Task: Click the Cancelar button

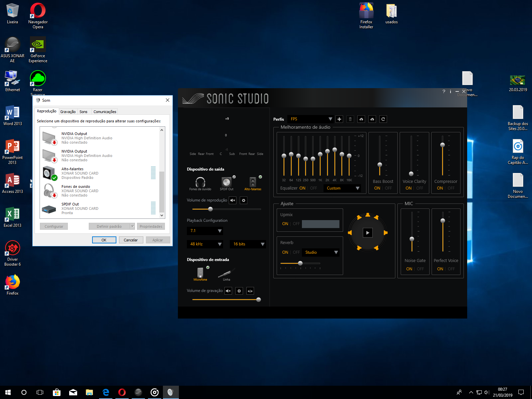Action: click(x=131, y=240)
